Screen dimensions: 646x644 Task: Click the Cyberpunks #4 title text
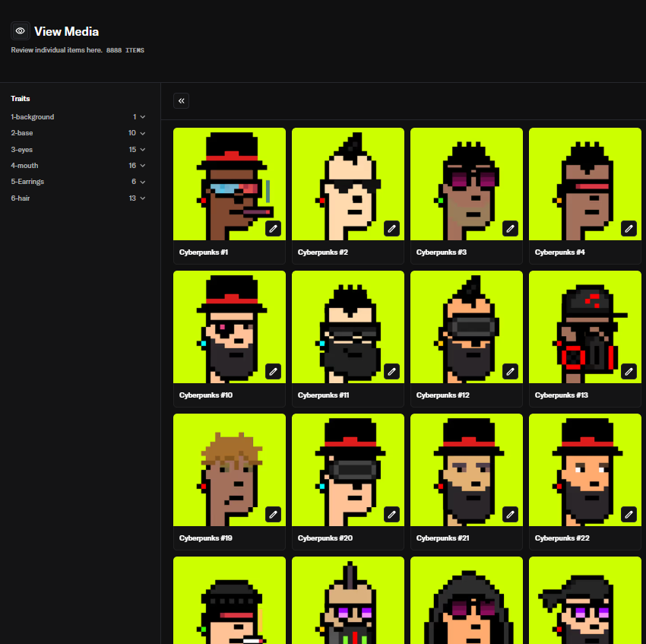[x=560, y=252]
